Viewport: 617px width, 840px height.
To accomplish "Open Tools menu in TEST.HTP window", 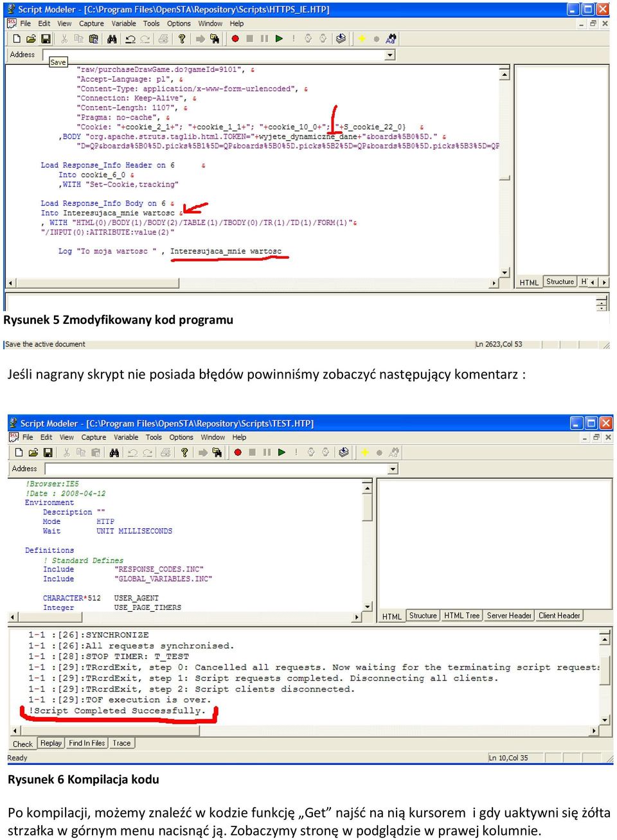I will (154, 438).
